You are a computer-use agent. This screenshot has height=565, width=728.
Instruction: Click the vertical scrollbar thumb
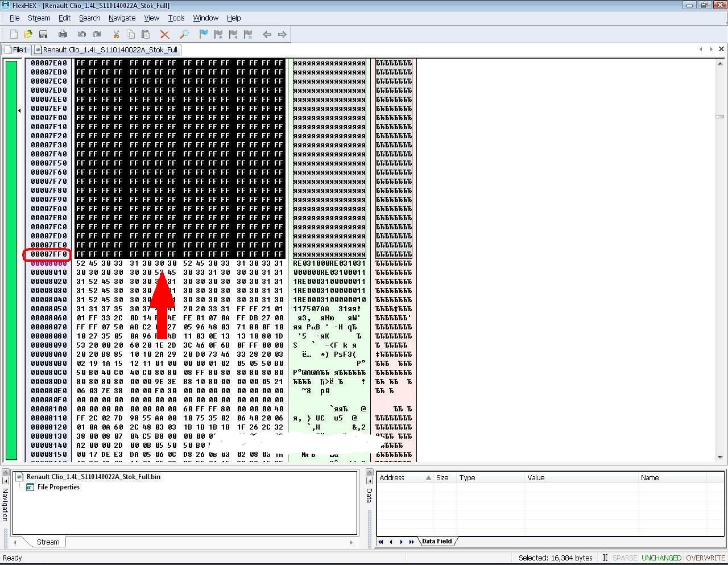720,117
